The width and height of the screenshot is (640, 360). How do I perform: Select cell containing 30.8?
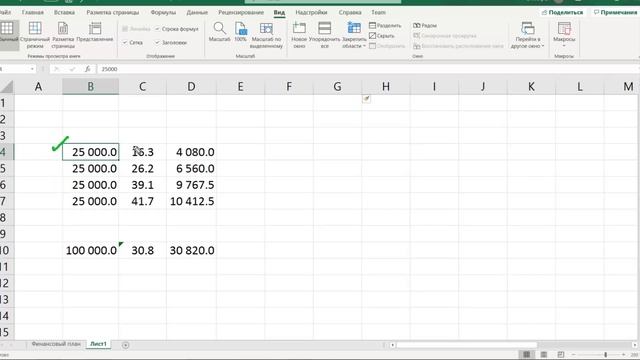click(142, 250)
